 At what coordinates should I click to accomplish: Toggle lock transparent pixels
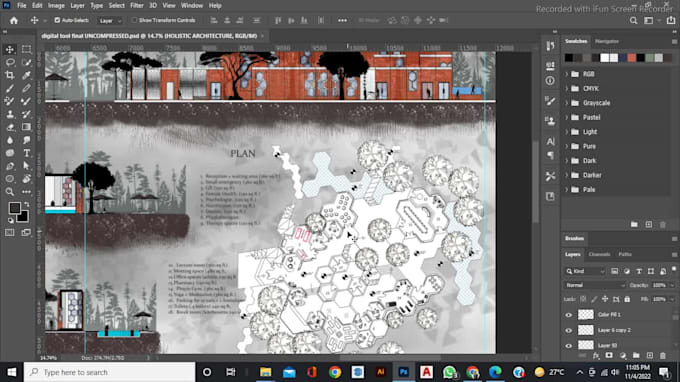click(x=583, y=299)
